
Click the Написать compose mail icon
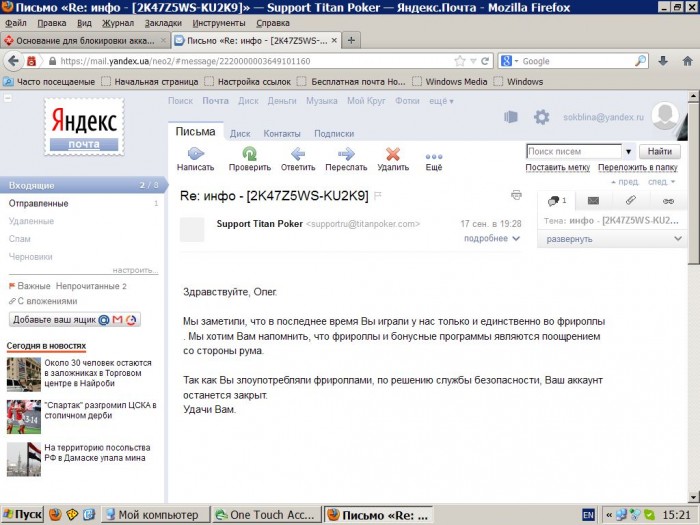[196, 154]
